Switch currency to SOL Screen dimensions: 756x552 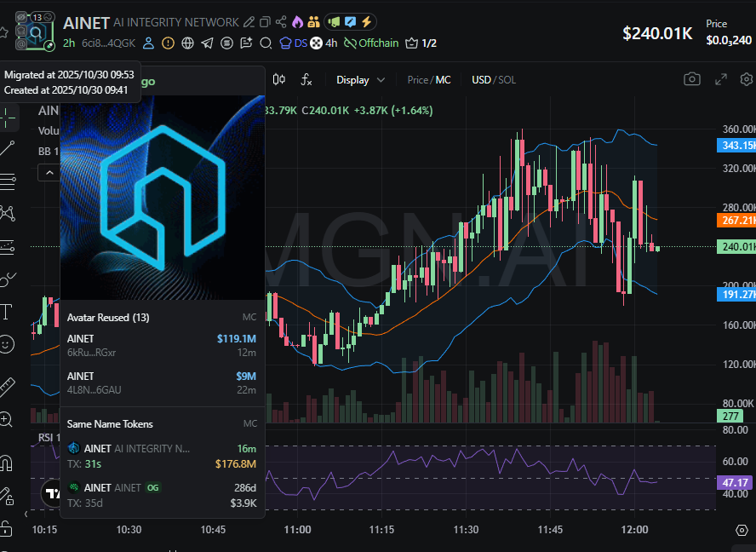click(x=507, y=80)
